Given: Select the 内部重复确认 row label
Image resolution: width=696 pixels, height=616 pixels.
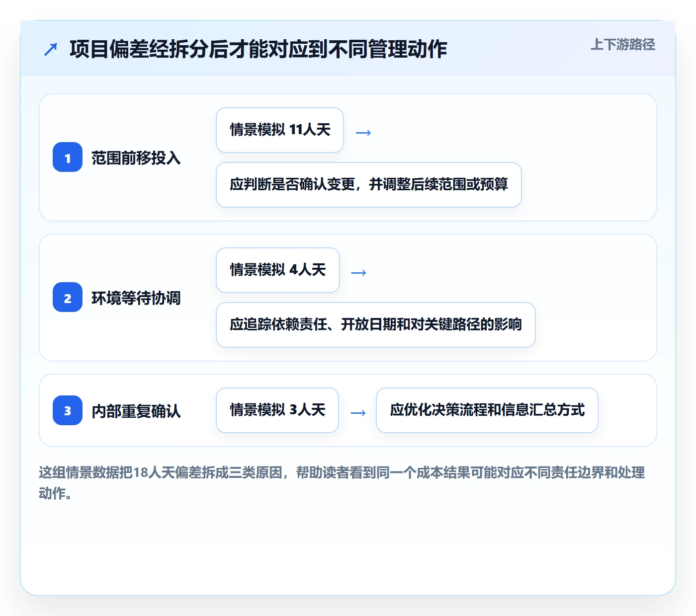Looking at the screenshot, I should 136,411.
